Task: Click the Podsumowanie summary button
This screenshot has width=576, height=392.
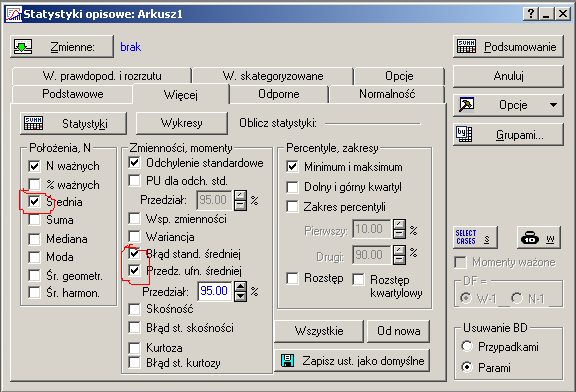Action: pyautogui.click(x=508, y=47)
